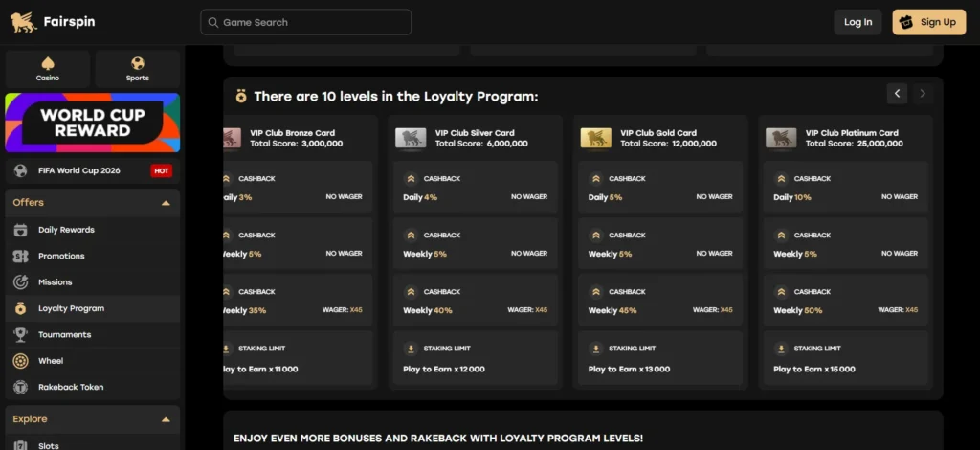Viewport: 980px width, 450px height.
Task: Go to previous loyalty levels with left arrow
Action: click(x=897, y=94)
